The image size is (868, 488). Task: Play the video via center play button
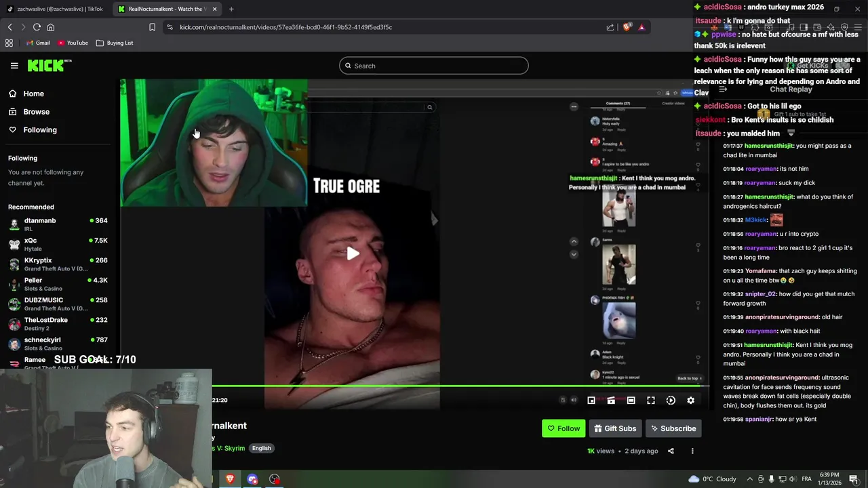[x=353, y=253]
